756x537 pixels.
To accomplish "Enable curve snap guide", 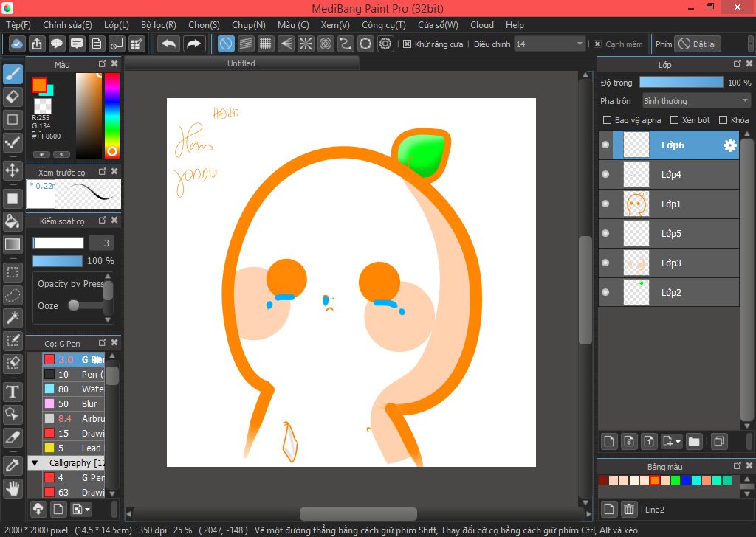I will point(346,44).
